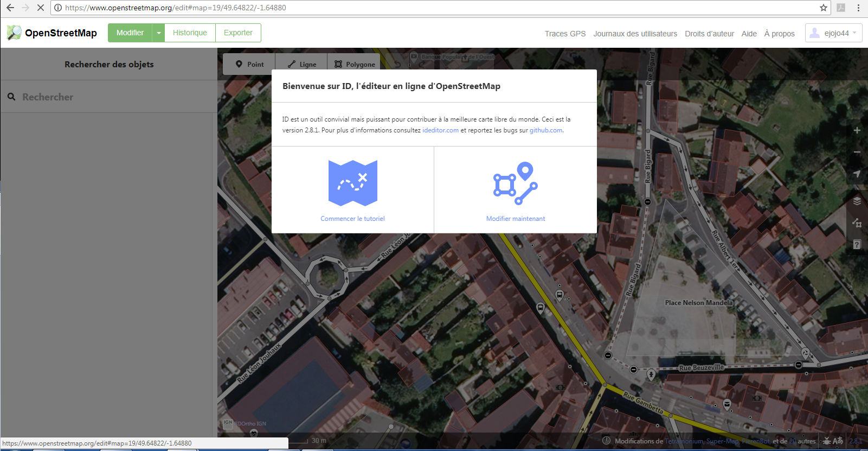Click the search magnifier icon
Viewport: 868px width, 451px height.
click(x=11, y=97)
